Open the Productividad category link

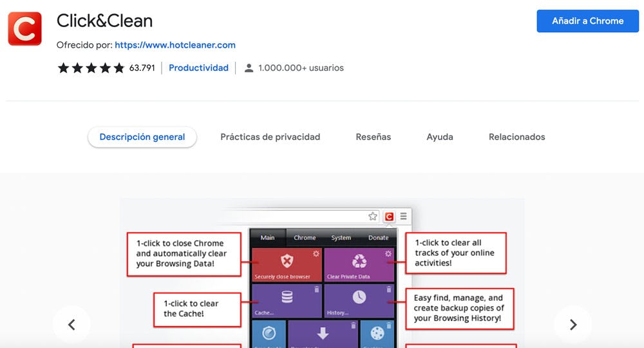(x=198, y=68)
